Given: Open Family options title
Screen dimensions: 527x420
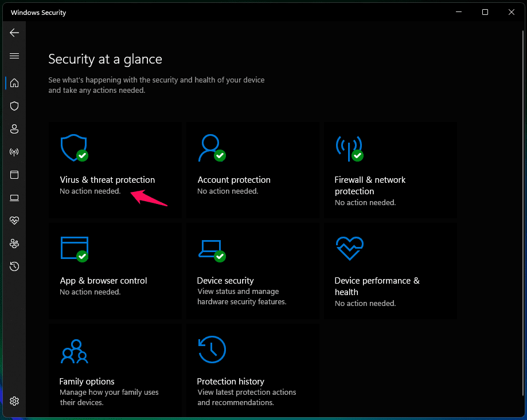Looking at the screenshot, I should (87, 382).
